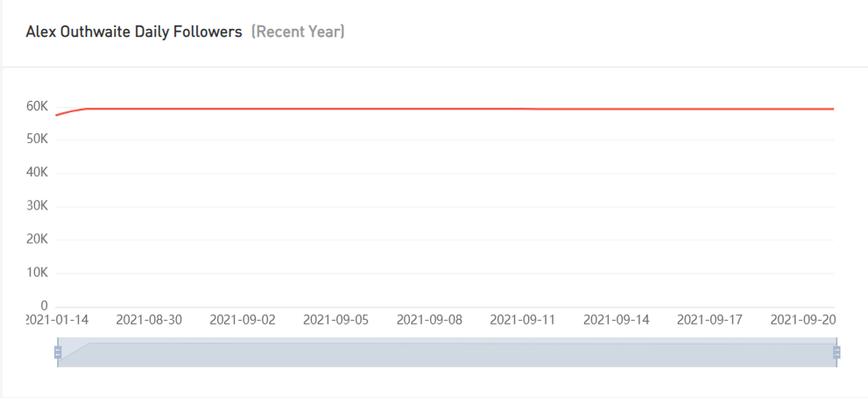The width and height of the screenshot is (868, 398).
Task: Click the shaded range area of the zoom slider
Action: coord(447,353)
